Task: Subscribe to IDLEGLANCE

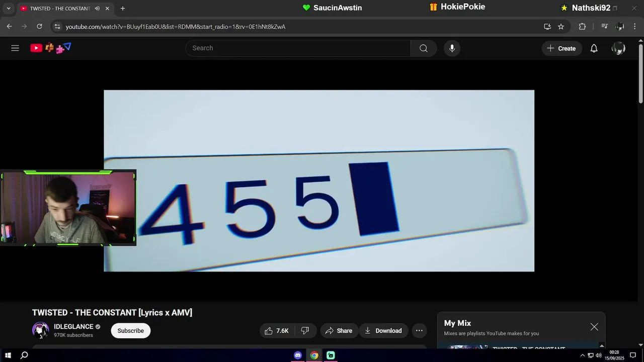Action: click(x=131, y=330)
